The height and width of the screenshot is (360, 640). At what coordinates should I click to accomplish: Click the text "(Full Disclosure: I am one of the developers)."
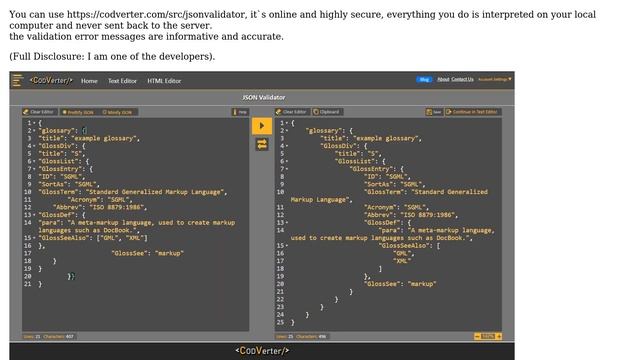(112, 56)
